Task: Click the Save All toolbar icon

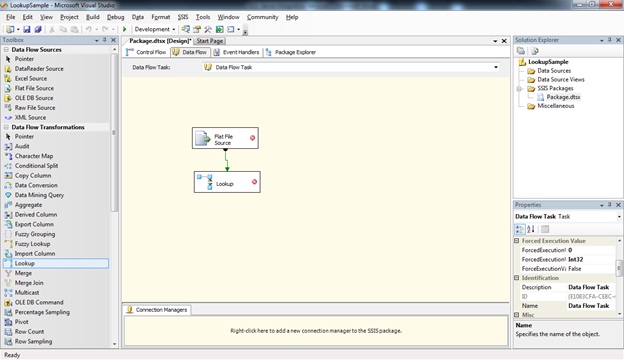Action: click(x=38, y=29)
